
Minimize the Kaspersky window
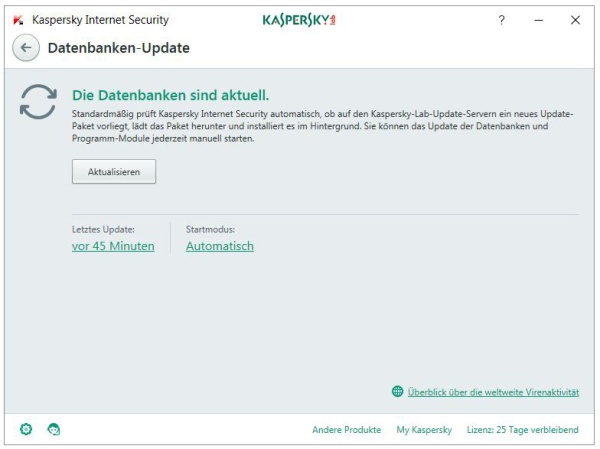pyautogui.click(x=539, y=20)
